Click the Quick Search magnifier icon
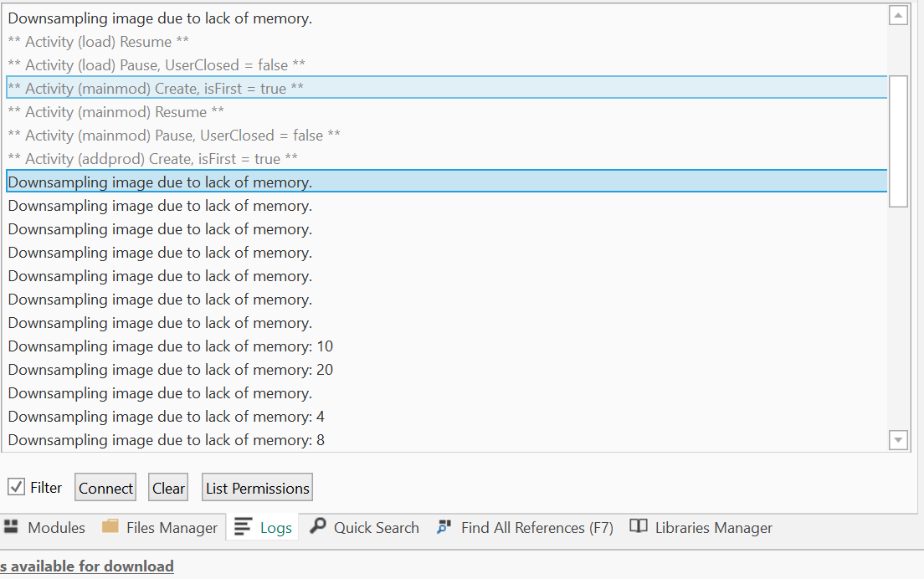 [318, 527]
